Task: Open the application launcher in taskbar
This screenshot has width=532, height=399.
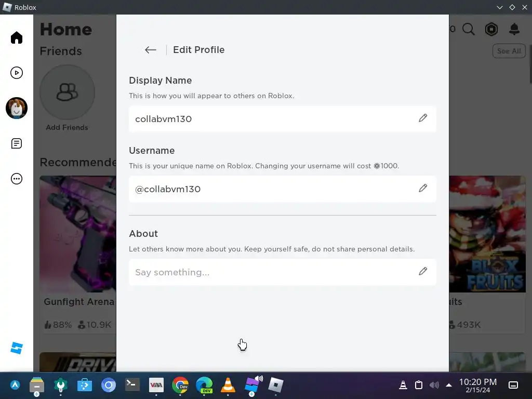Action: [15, 385]
